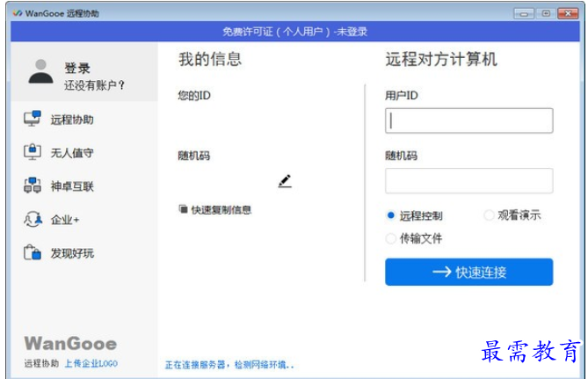Click the 我的信息 heading
The width and height of the screenshot is (588, 379).
(x=210, y=59)
